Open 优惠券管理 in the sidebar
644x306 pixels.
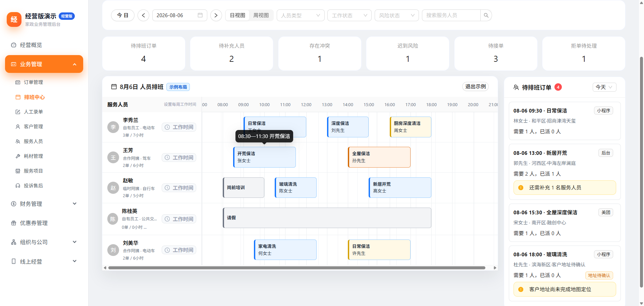click(x=44, y=223)
